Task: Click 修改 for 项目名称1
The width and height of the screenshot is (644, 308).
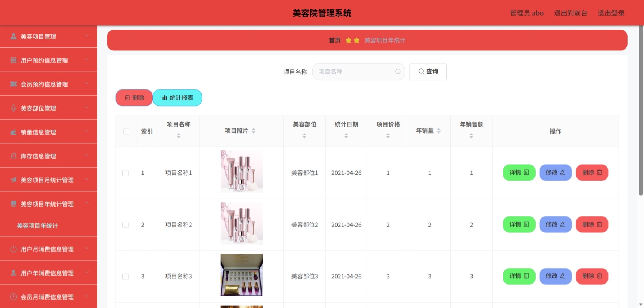Action: tap(555, 172)
